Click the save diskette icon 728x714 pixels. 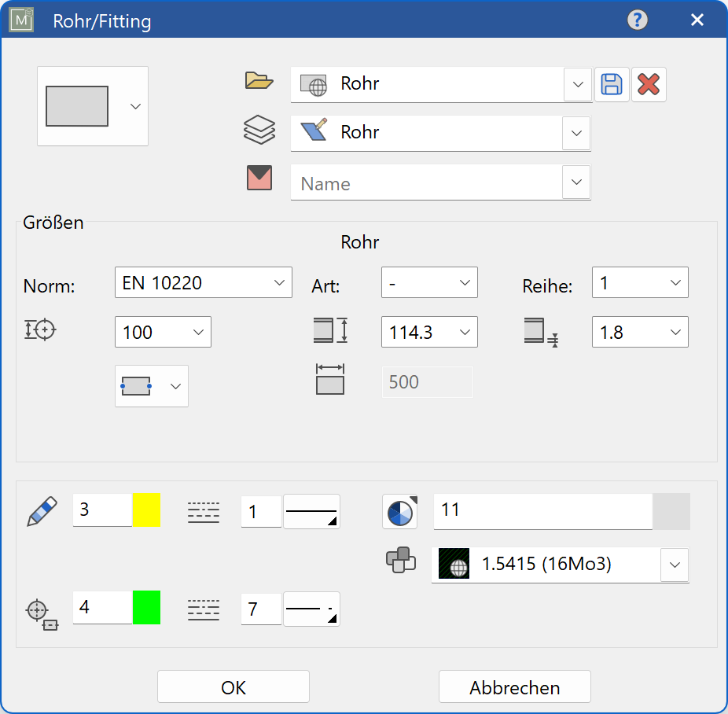(612, 85)
